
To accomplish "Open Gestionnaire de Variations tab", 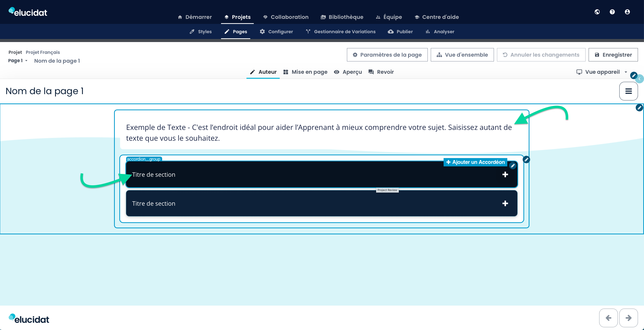I will 341,32.
